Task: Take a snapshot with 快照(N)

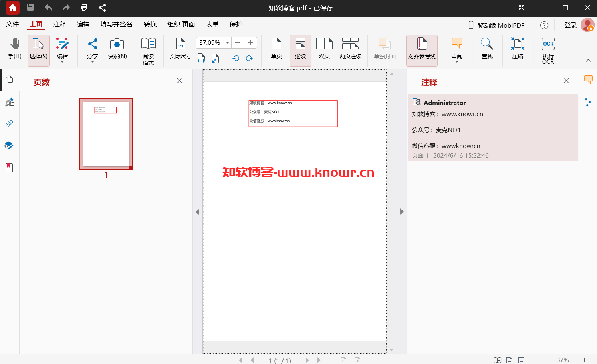Action: coord(117,49)
